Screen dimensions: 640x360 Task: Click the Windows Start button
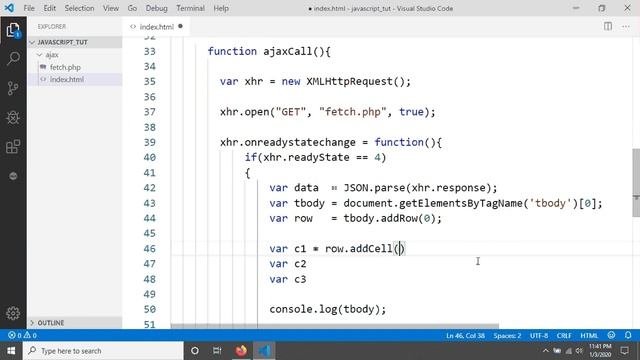tap(11, 351)
